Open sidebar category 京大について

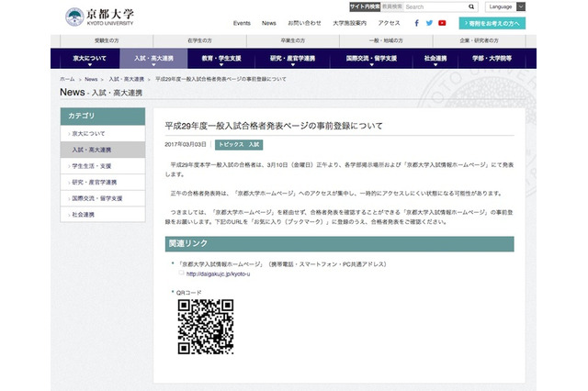coord(103,134)
